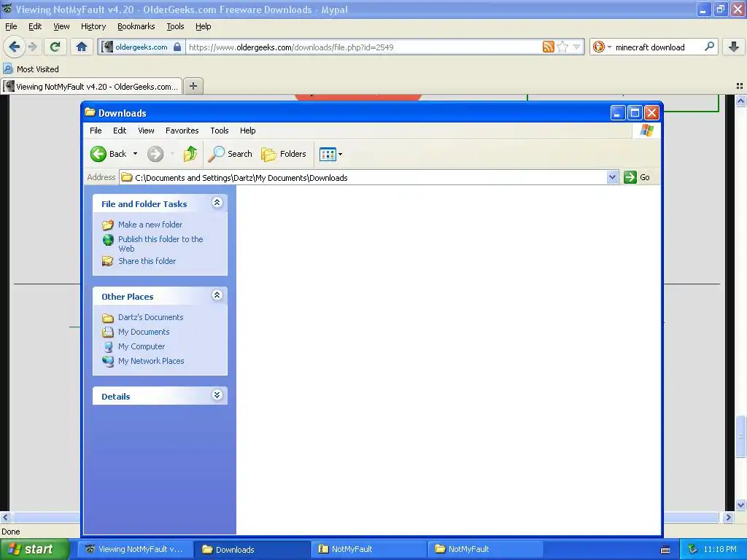Open browser Edit menu
Viewport: 747px width, 560px height.
click(35, 26)
